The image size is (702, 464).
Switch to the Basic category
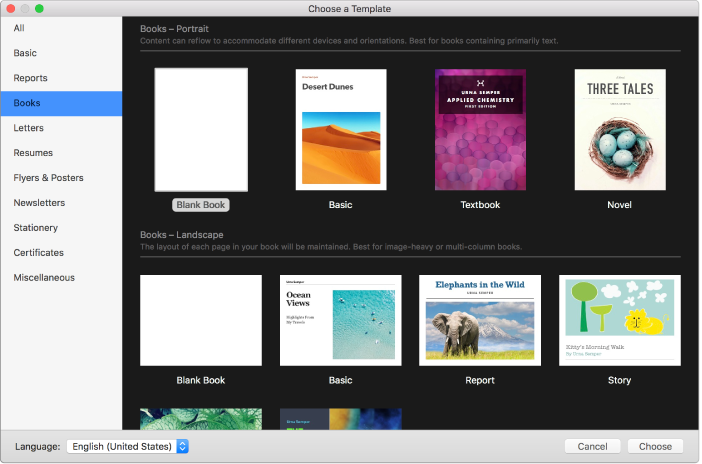61,53
